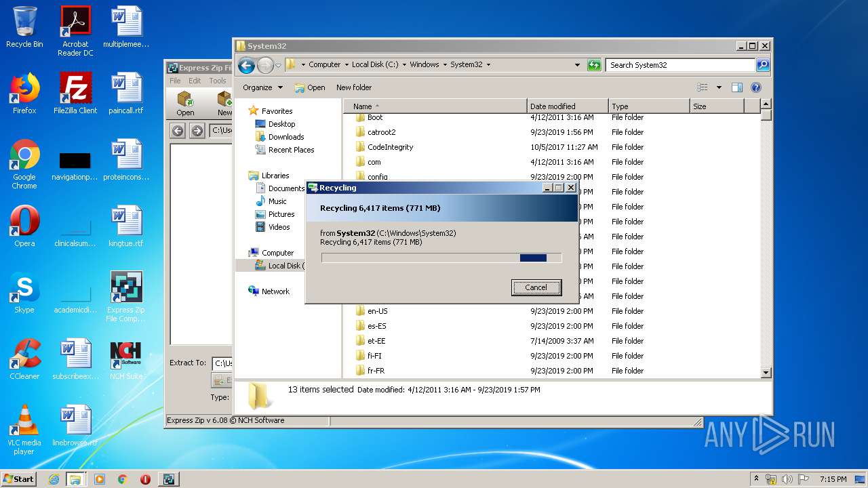Open Google Chrome desktop shortcut
Screen dimensions: 868x488
24,165
